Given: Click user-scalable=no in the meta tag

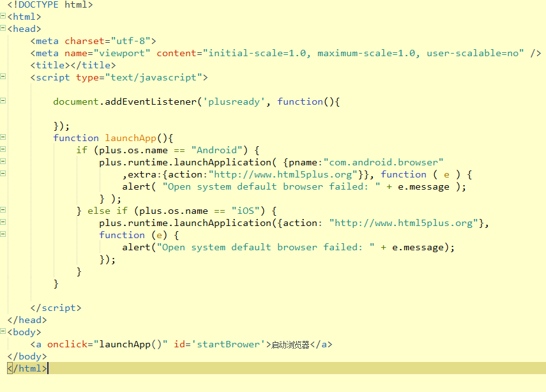Looking at the screenshot, I should (473, 53).
